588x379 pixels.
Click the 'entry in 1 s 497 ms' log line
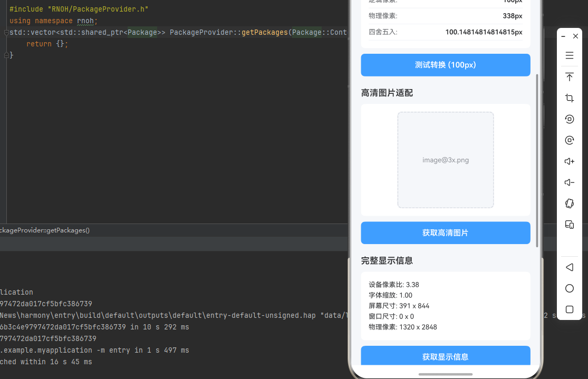click(x=94, y=350)
